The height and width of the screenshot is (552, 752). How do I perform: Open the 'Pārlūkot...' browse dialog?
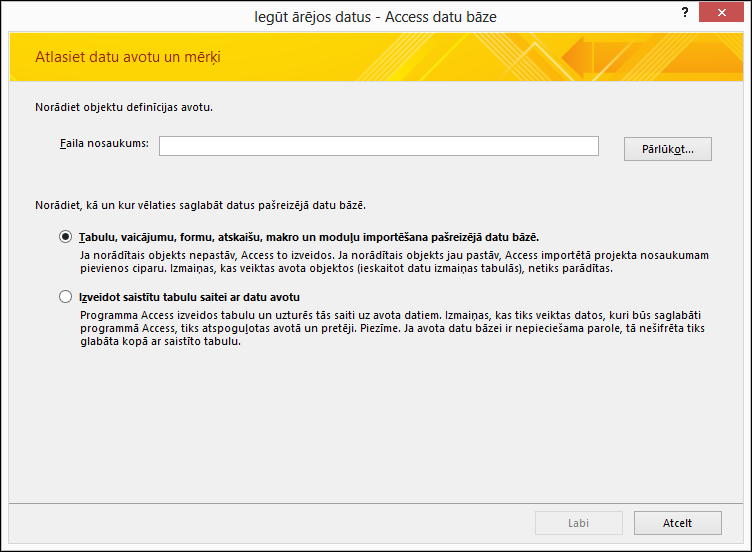[x=668, y=149]
